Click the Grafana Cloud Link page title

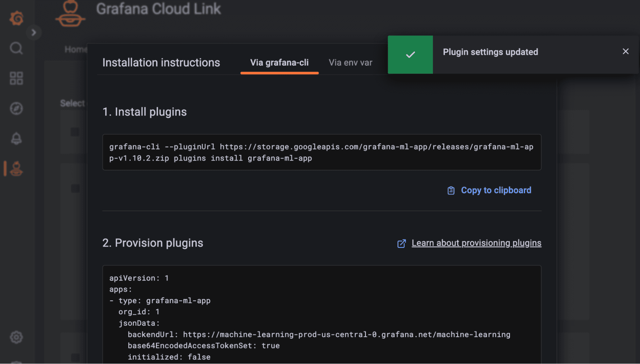tap(158, 9)
